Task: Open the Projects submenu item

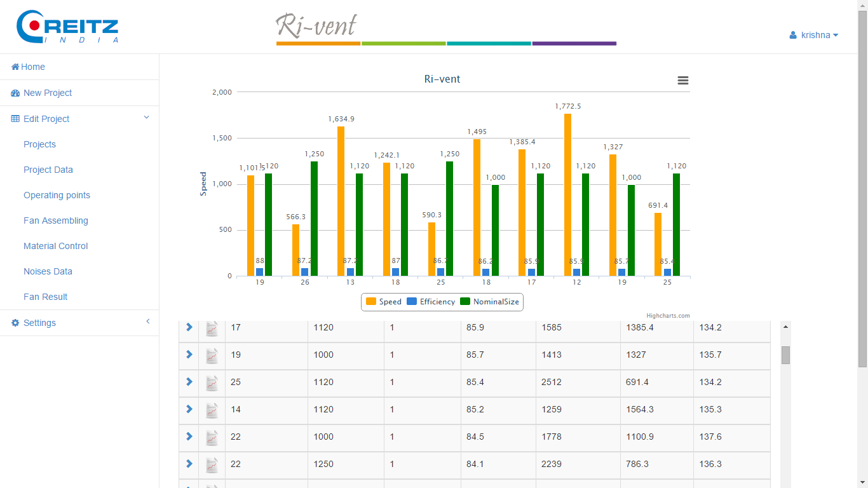Action: click(x=39, y=144)
